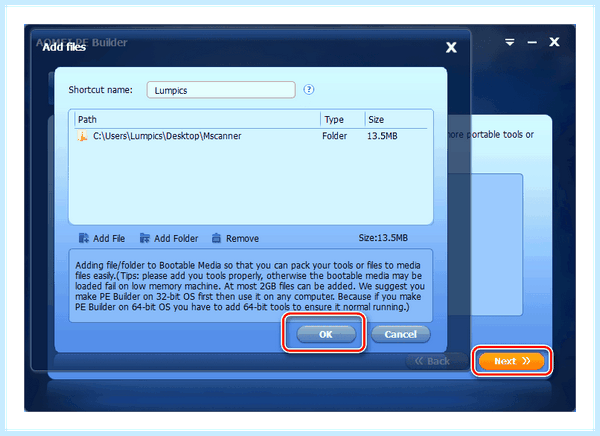Click the Shortcut name label
Viewport: 600px width, 436px height.
(x=100, y=90)
